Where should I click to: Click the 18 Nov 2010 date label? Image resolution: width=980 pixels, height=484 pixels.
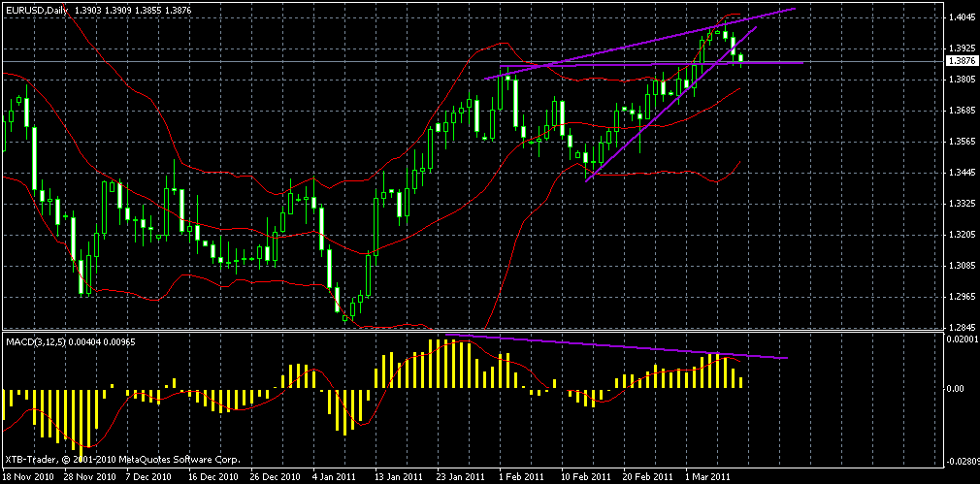(27, 477)
